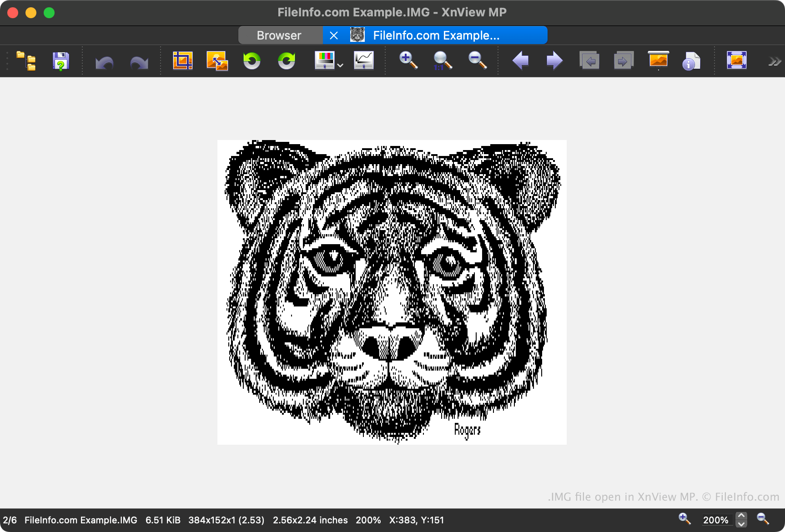Set zoom to 1:1 actual size
Image resolution: width=785 pixels, height=532 pixels.
click(x=443, y=60)
